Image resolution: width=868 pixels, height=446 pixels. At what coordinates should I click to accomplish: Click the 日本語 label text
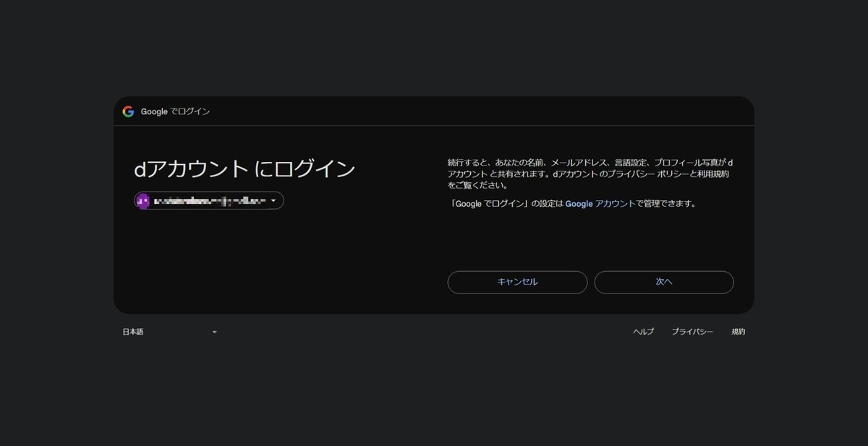click(133, 331)
